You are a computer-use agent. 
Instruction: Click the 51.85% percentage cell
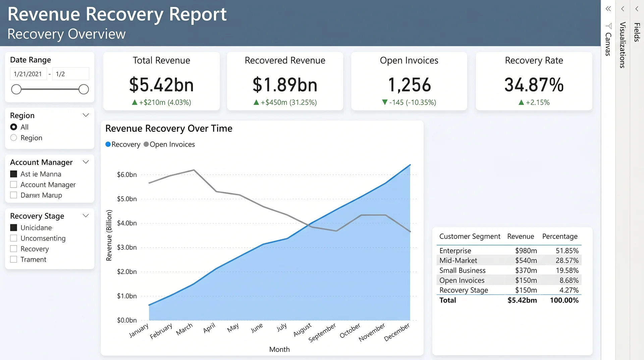click(567, 251)
